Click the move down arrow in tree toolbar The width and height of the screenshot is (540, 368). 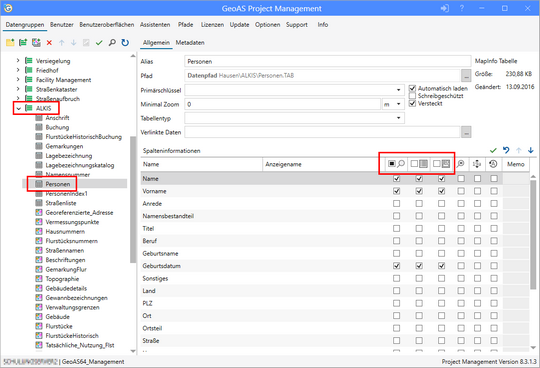(74, 43)
